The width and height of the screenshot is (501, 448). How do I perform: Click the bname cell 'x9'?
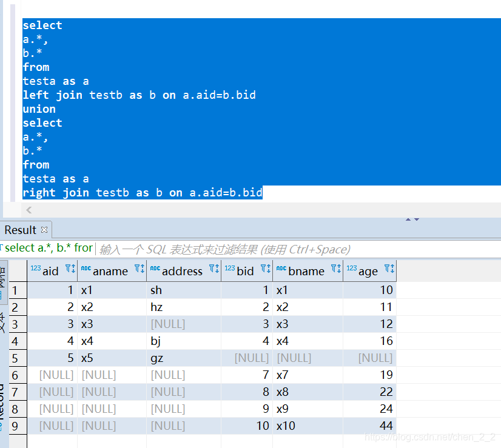pos(308,409)
